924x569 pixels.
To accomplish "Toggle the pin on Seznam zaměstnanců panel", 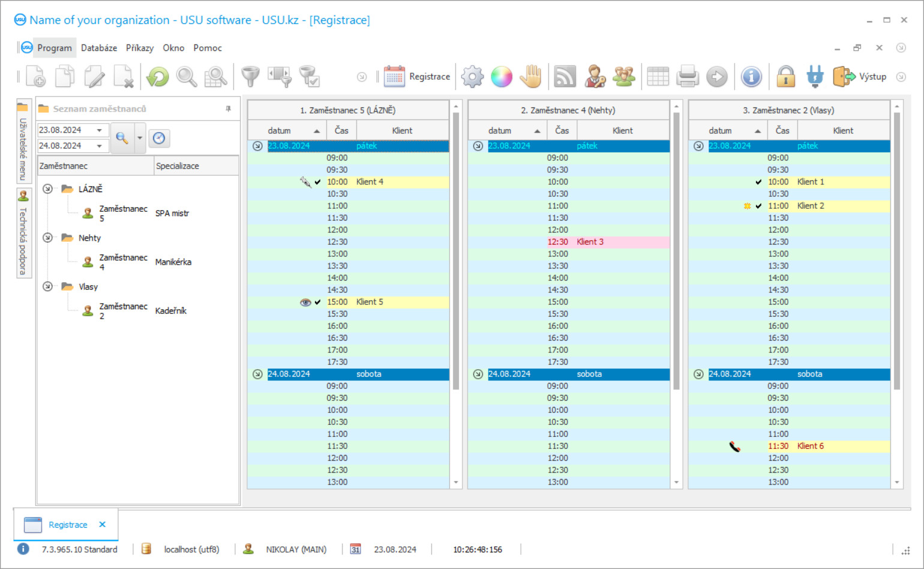I will (x=228, y=109).
